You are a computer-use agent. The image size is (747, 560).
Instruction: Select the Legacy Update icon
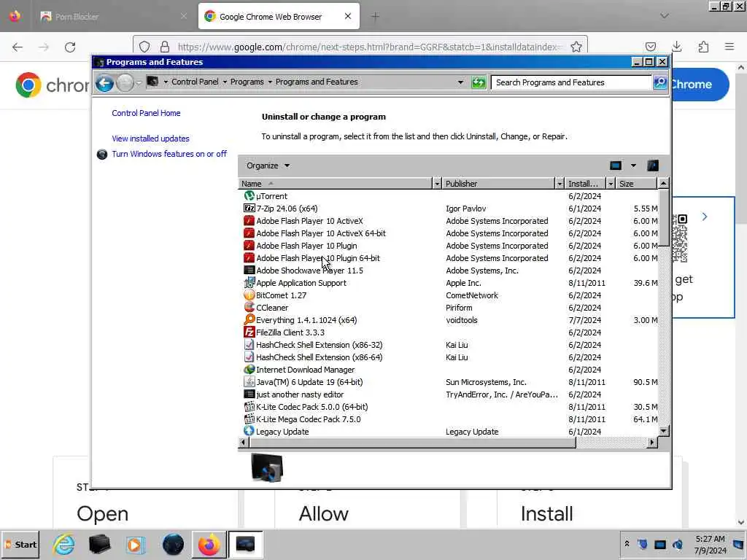coord(249,431)
